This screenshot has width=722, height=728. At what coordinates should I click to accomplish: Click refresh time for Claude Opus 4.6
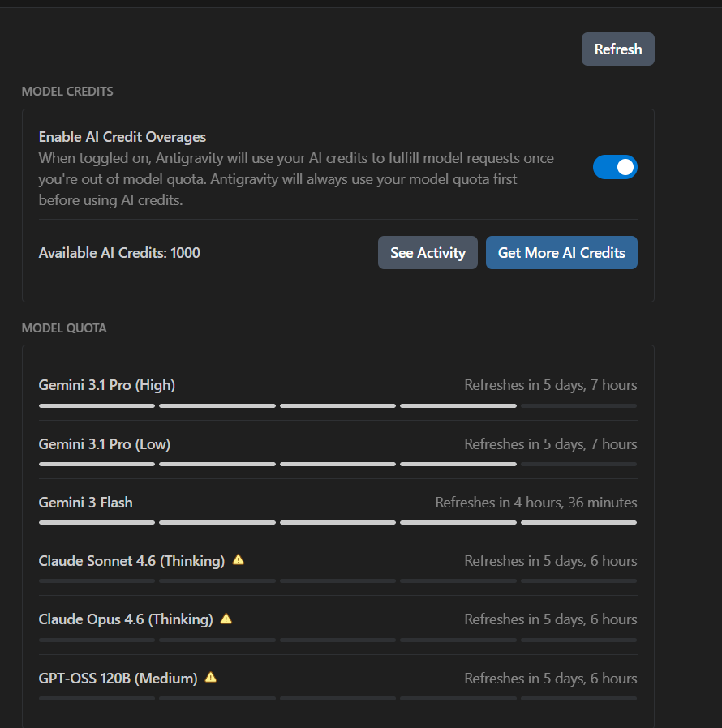[551, 619]
